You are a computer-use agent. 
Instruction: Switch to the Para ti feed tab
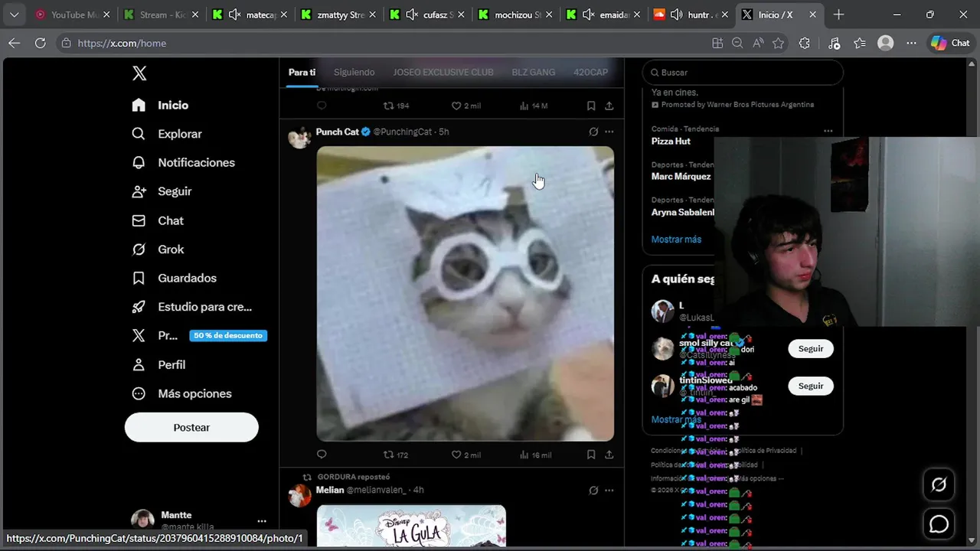[302, 72]
